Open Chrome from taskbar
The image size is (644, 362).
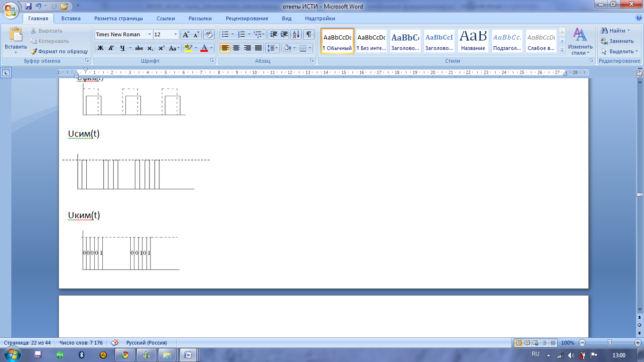pyautogui.click(x=125, y=355)
